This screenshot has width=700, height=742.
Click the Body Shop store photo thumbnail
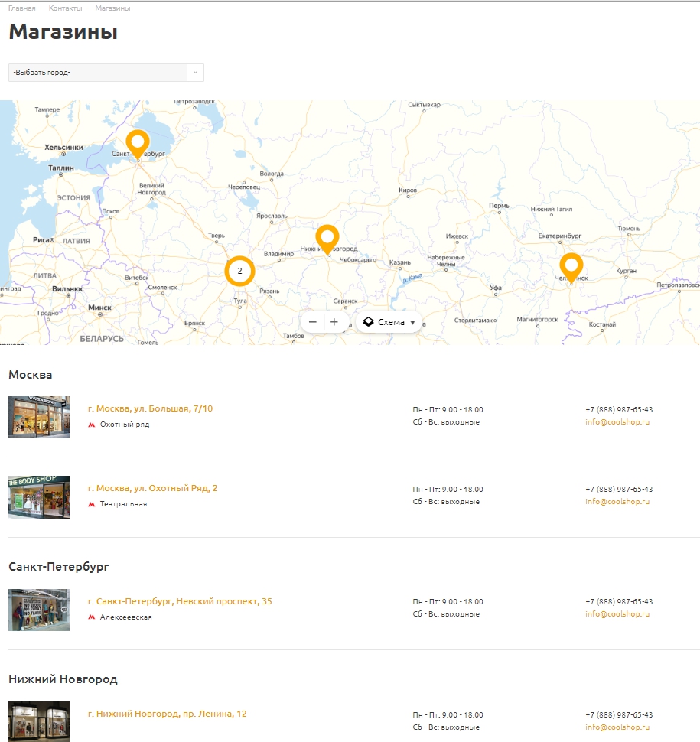click(x=39, y=497)
